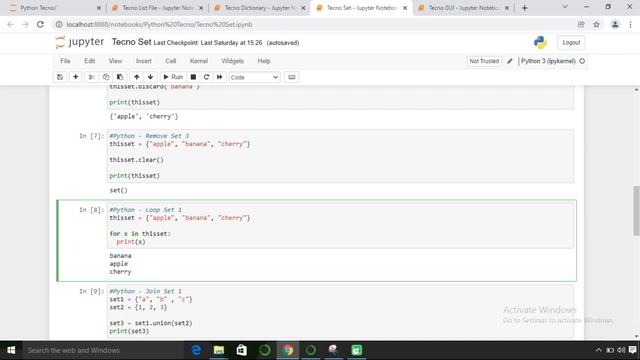This screenshot has width=640, height=360.
Task: Click the Not Trusted button
Action: [484, 61]
